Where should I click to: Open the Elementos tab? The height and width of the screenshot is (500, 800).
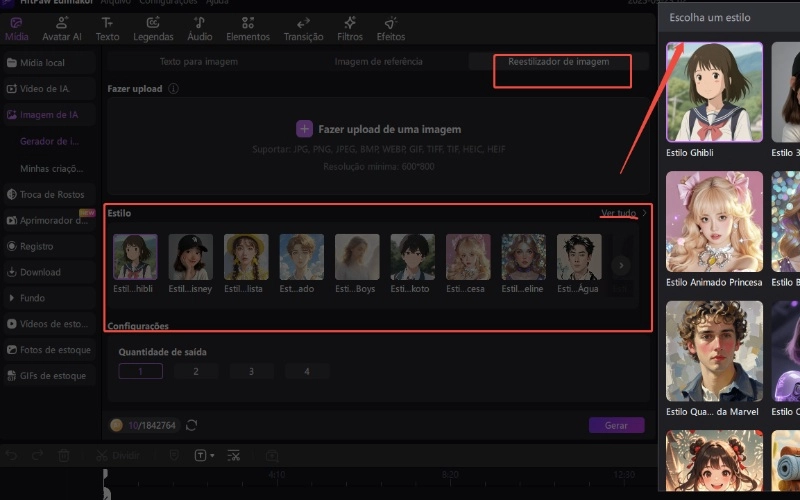[x=248, y=30]
